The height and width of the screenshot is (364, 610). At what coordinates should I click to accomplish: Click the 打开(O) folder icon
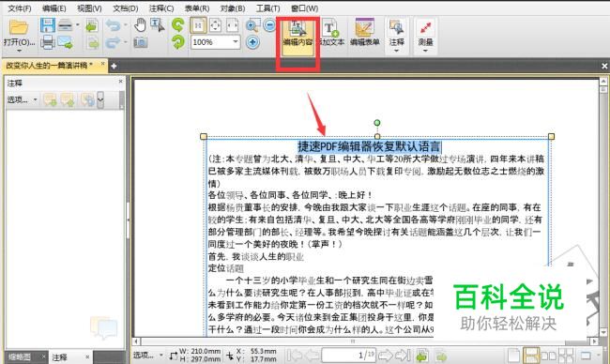tap(19, 27)
